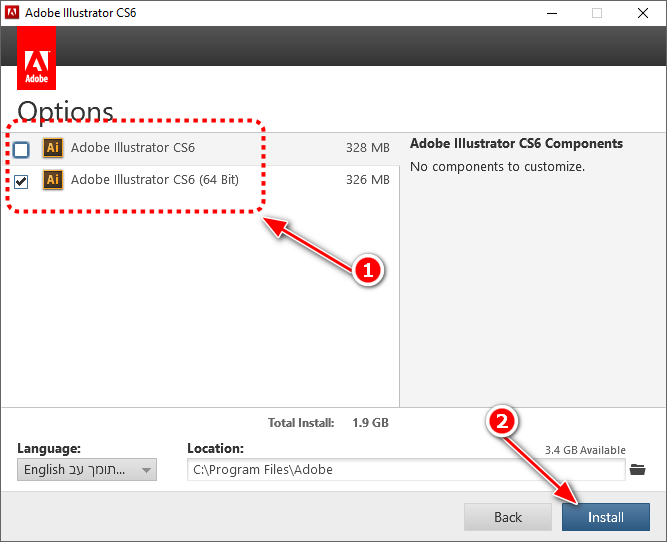Click the Location path input field

coord(405,470)
